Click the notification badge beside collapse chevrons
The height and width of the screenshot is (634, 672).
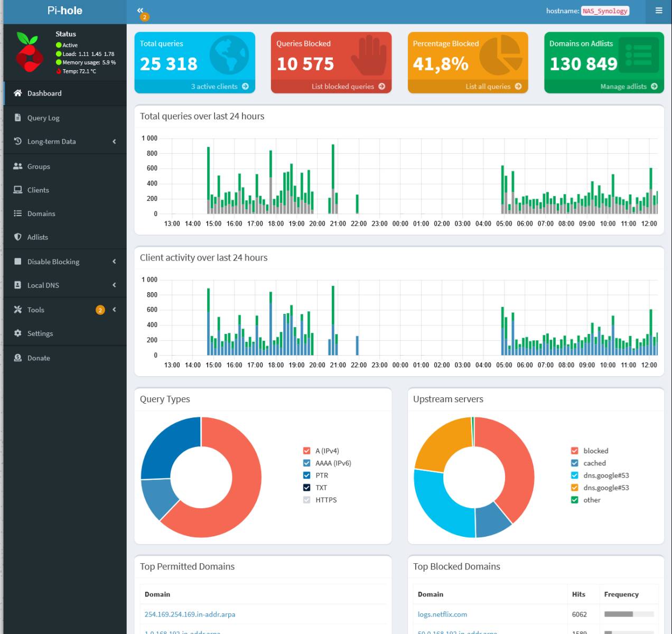[144, 17]
